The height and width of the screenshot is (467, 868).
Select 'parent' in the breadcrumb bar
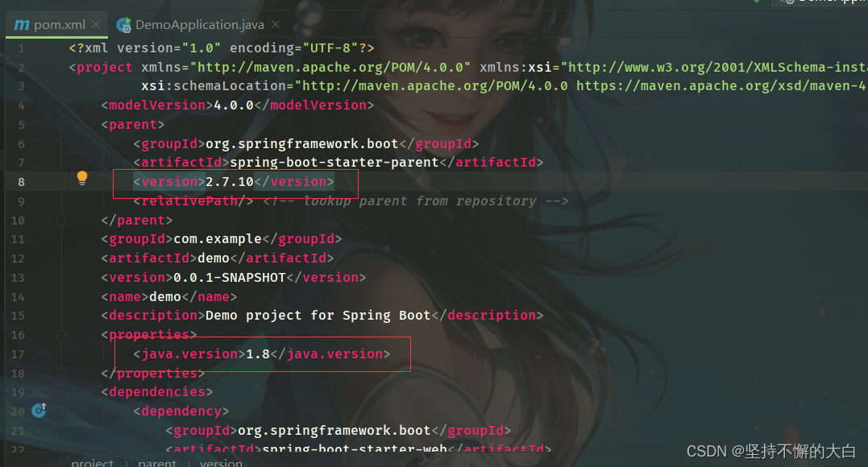[x=156, y=463]
